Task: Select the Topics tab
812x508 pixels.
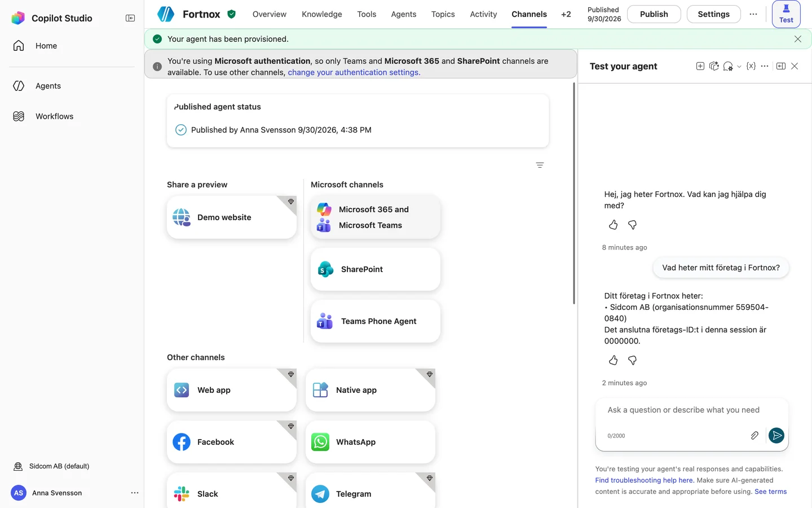Action: pyautogui.click(x=443, y=14)
